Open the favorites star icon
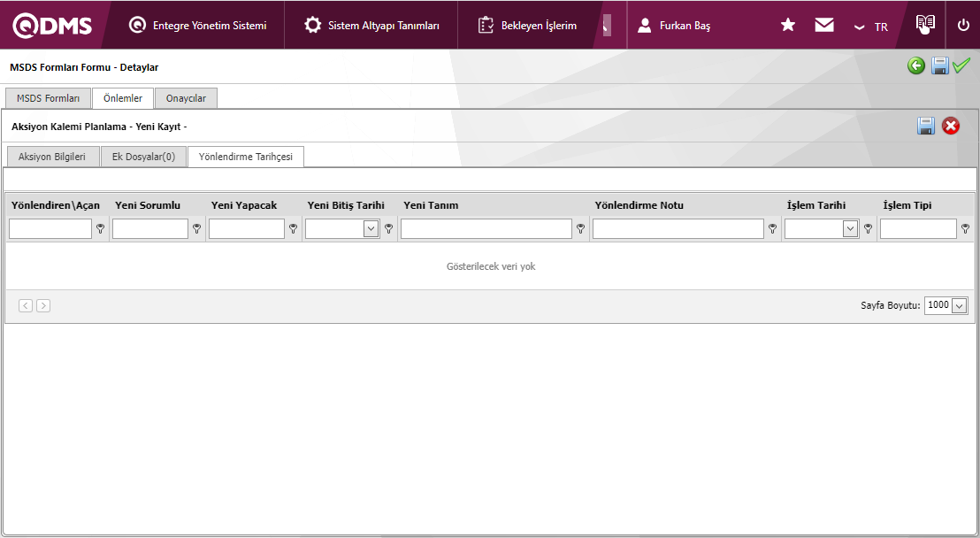 click(788, 26)
